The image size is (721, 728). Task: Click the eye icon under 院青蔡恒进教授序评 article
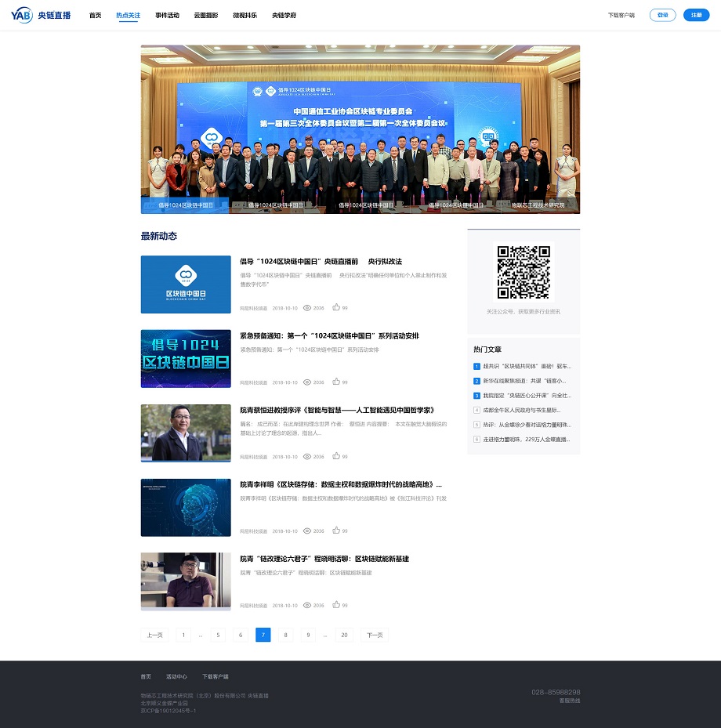tap(307, 456)
